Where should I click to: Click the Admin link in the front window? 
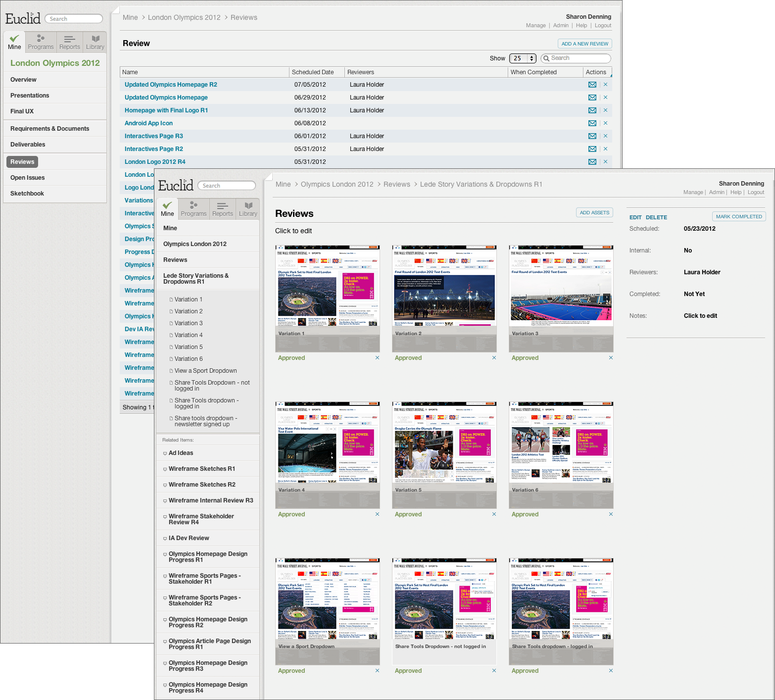[717, 193]
